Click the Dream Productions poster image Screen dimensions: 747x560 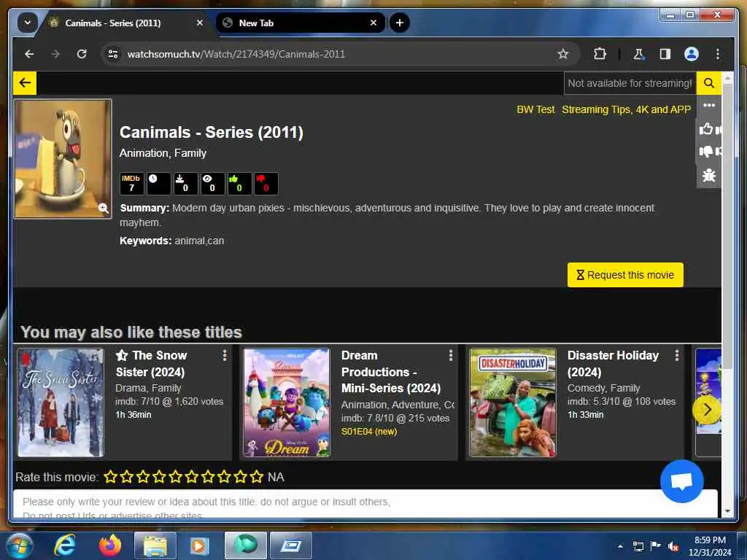pyautogui.click(x=287, y=402)
